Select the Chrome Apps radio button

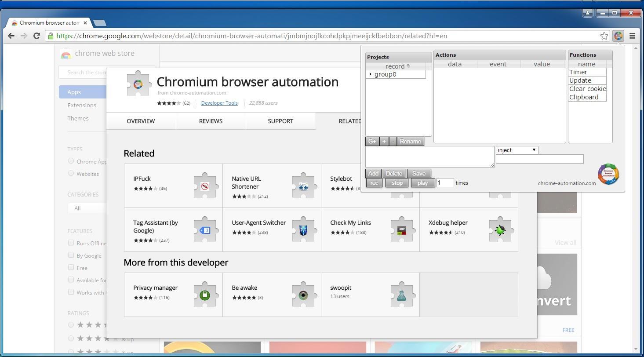(x=71, y=161)
